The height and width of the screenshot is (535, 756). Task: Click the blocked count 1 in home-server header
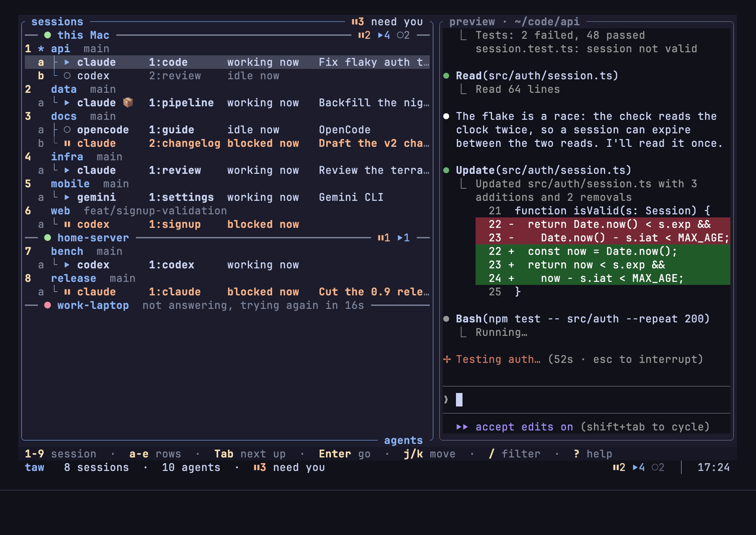coord(384,238)
